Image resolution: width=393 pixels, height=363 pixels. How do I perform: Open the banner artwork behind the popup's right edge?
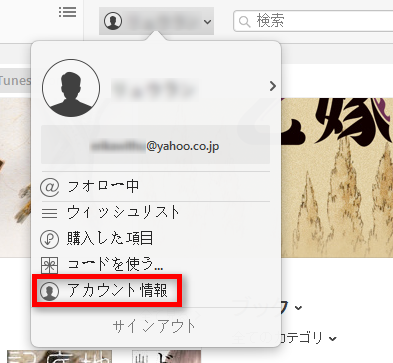337,178
